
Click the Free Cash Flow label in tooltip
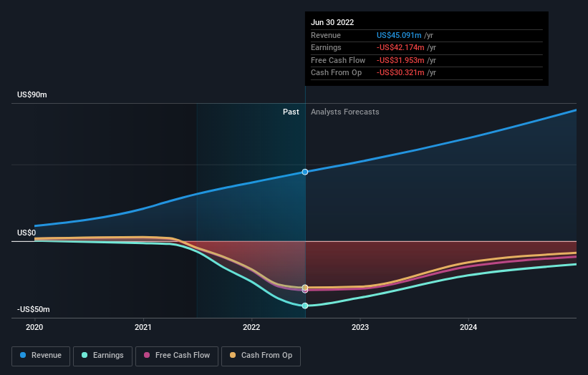(338, 60)
